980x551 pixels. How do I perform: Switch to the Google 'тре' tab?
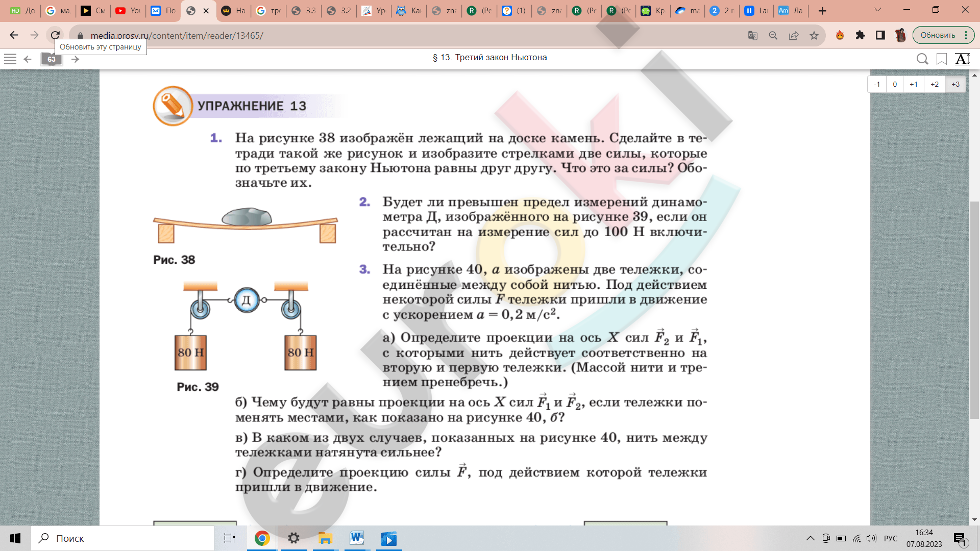click(268, 11)
